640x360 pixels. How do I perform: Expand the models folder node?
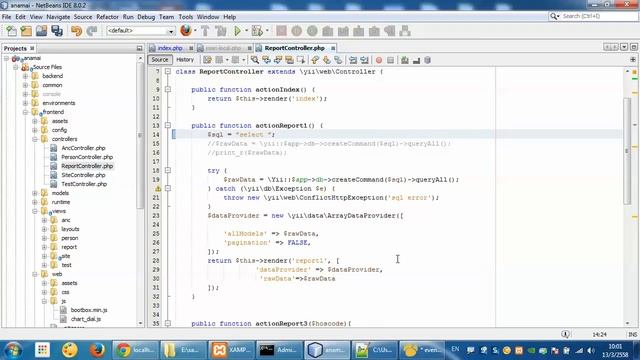(x=35, y=193)
